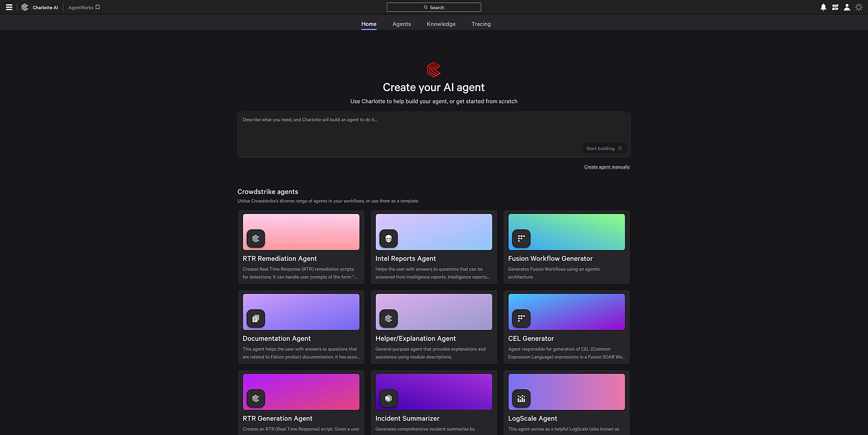Click the notifications bell icon
The height and width of the screenshot is (435, 868).
tap(823, 7)
